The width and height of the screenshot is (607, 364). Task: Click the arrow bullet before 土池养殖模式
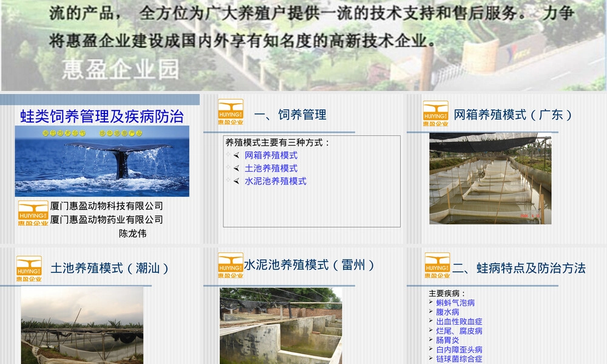tap(236, 168)
